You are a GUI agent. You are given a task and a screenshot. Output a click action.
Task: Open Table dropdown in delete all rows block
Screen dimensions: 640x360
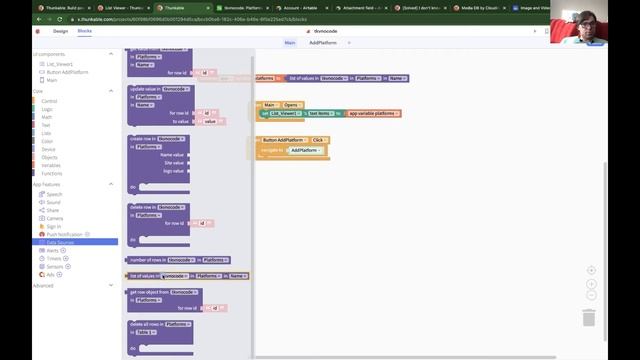click(x=146, y=332)
